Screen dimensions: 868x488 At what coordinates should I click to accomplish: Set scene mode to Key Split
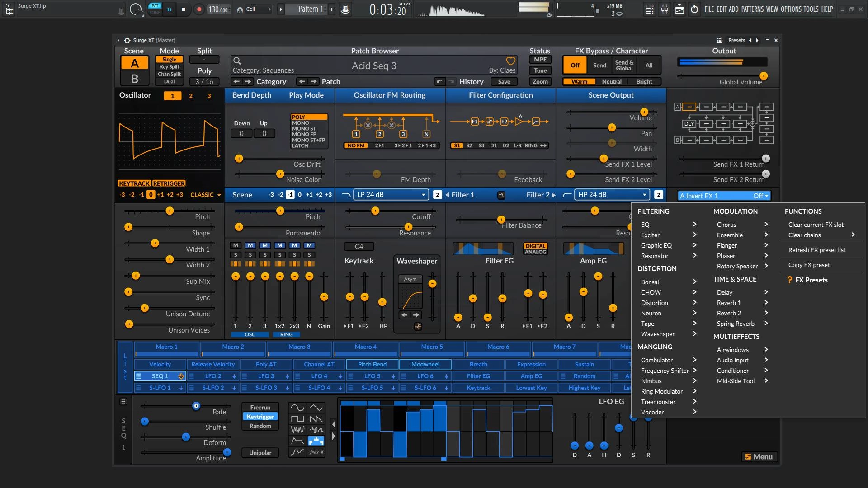point(169,67)
